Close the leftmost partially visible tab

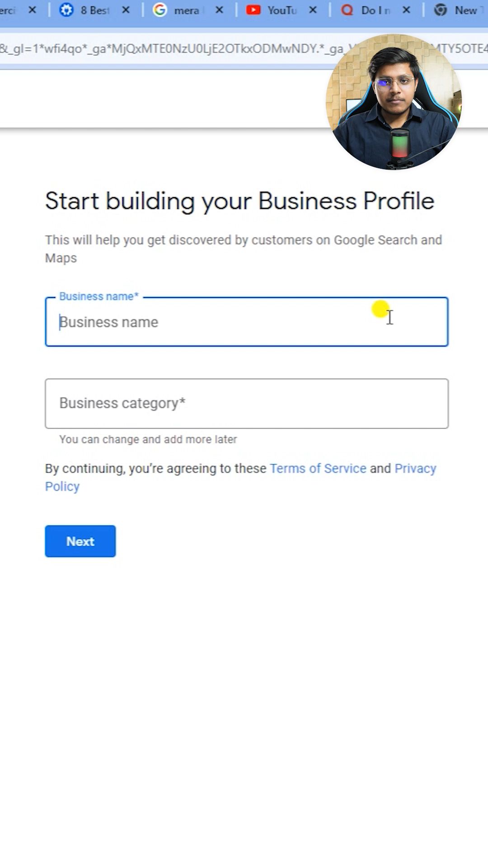pyautogui.click(x=32, y=10)
